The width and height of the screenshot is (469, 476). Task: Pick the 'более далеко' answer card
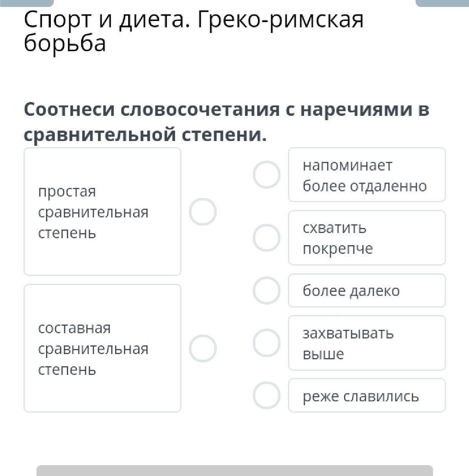[x=367, y=290]
